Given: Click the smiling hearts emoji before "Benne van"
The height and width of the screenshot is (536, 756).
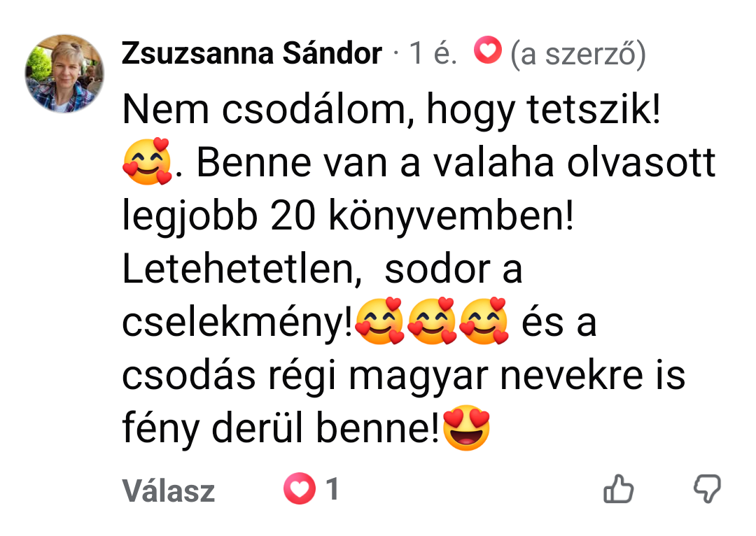Looking at the screenshot, I should (147, 162).
